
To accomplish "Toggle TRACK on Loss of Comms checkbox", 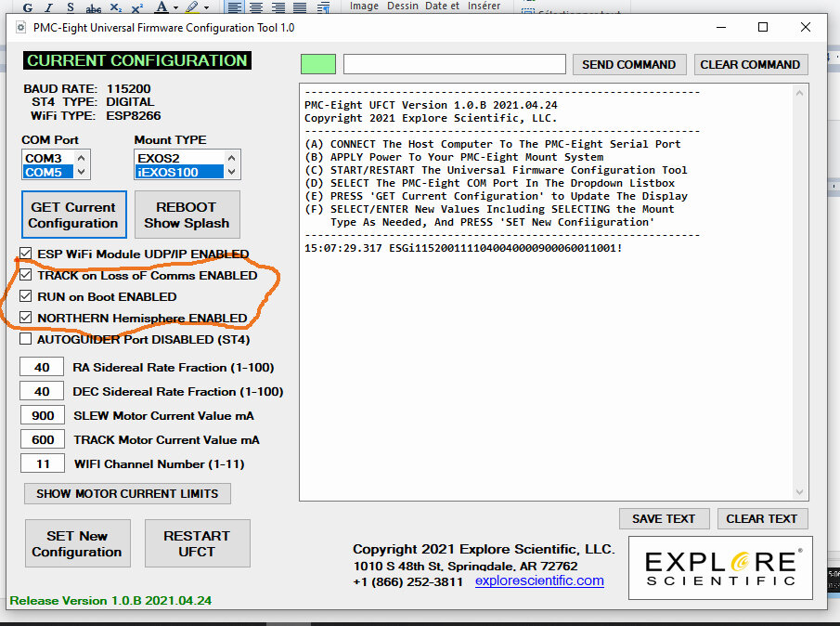I will coord(25,275).
